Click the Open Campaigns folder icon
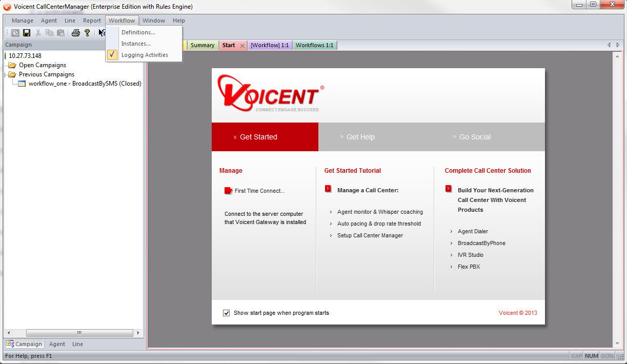The height and width of the screenshot is (364, 627). pyautogui.click(x=12, y=65)
